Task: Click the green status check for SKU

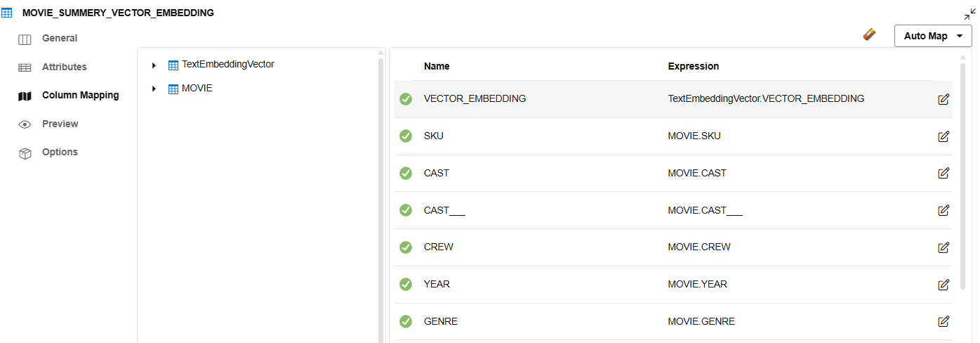Action: pyautogui.click(x=406, y=136)
